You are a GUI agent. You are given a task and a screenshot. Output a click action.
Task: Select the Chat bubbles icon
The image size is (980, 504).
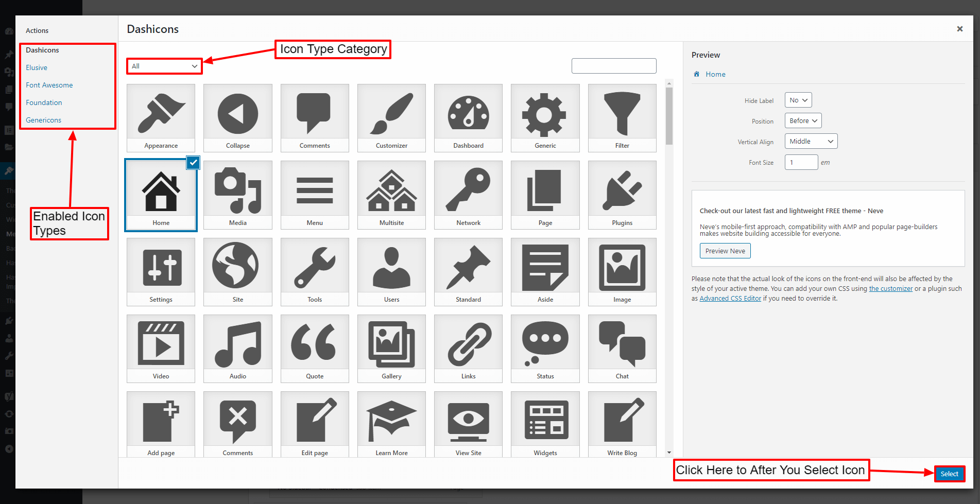(622, 349)
